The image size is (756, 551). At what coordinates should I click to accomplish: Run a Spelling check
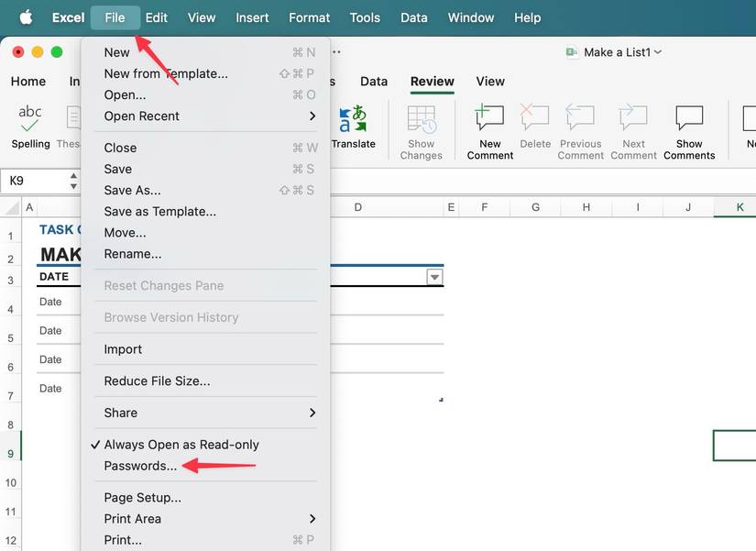click(30, 128)
